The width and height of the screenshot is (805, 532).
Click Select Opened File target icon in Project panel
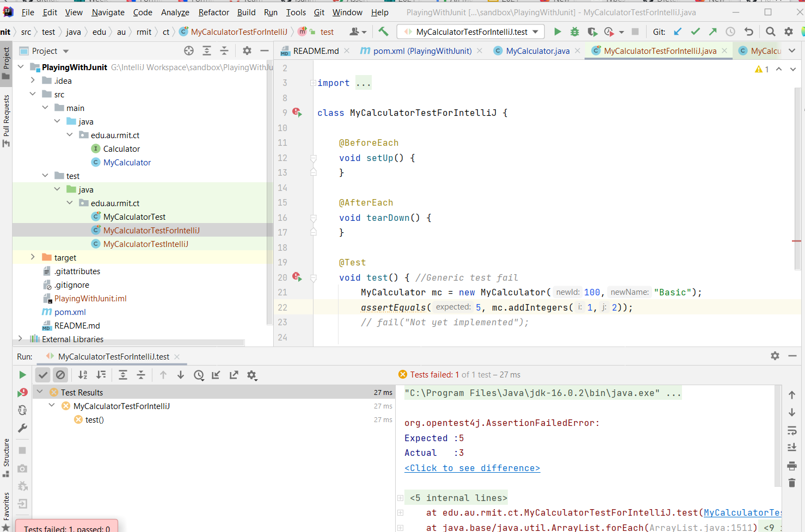pyautogui.click(x=189, y=51)
